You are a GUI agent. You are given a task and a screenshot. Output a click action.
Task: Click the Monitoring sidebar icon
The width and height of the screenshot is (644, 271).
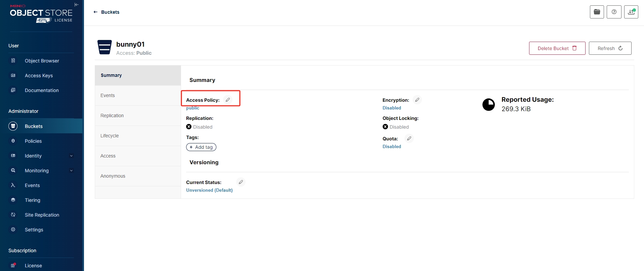(13, 171)
